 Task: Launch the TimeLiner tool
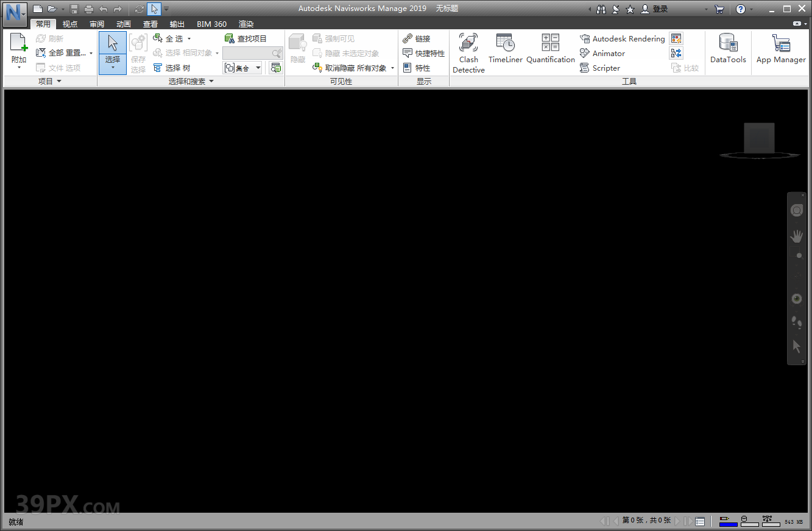[x=505, y=49]
